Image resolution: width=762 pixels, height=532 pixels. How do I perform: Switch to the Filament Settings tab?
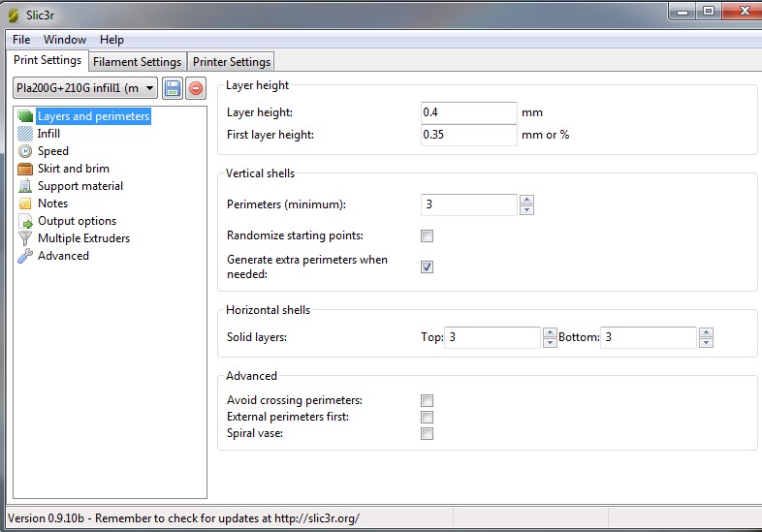tap(137, 62)
